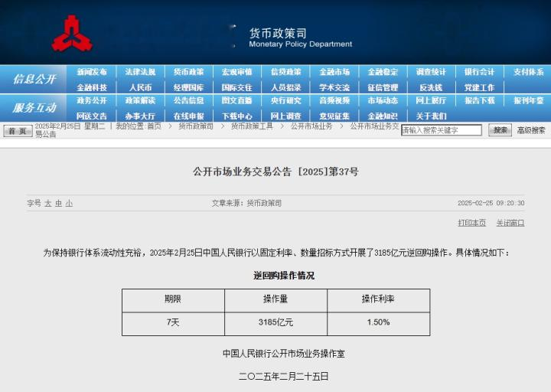The width and height of the screenshot is (551, 392).
Task: Open the 网上调查 navigation item
Action: pos(285,116)
